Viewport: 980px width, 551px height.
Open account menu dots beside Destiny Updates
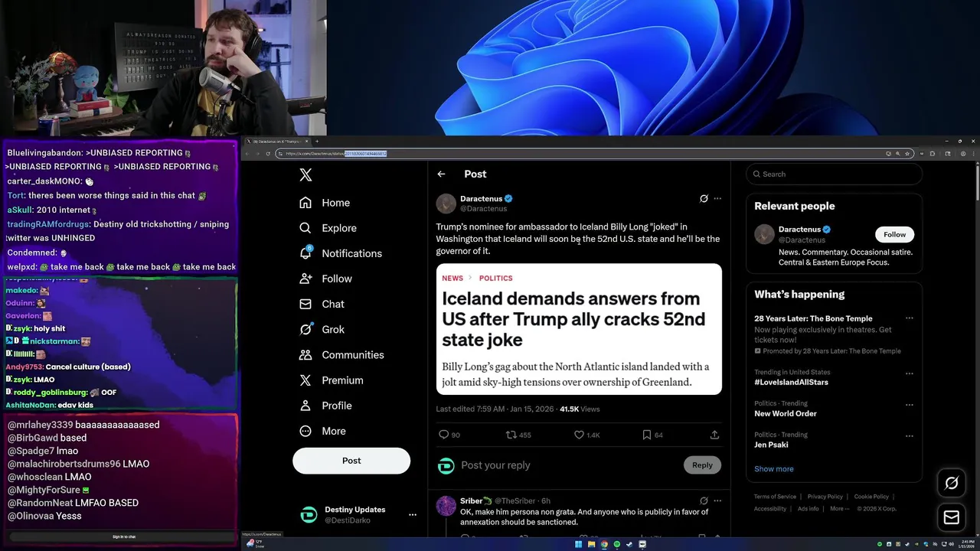tap(412, 515)
